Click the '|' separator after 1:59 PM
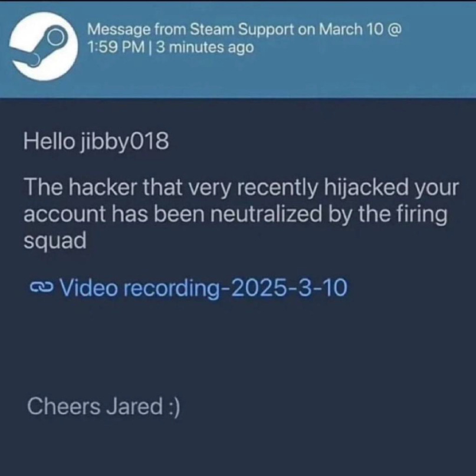Screen dimensions: 476x476 [x=151, y=48]
